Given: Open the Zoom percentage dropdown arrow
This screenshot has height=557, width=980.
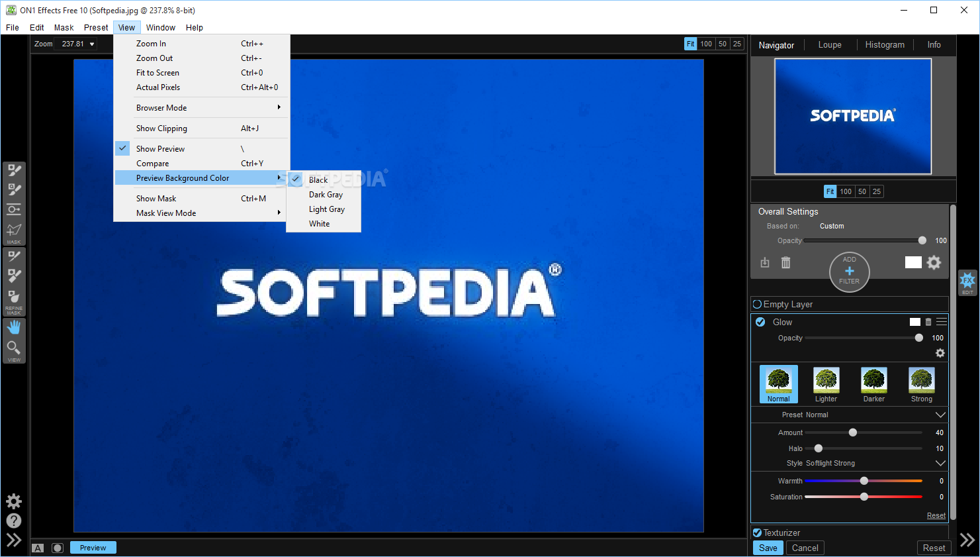Looking at the screenshot, I should [x=92, y=44].
